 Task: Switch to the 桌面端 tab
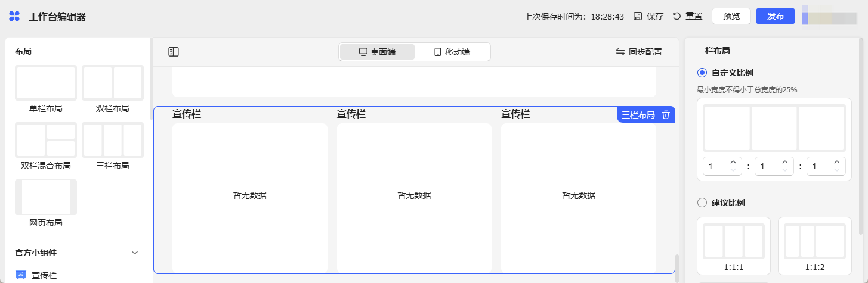(377, 52)
